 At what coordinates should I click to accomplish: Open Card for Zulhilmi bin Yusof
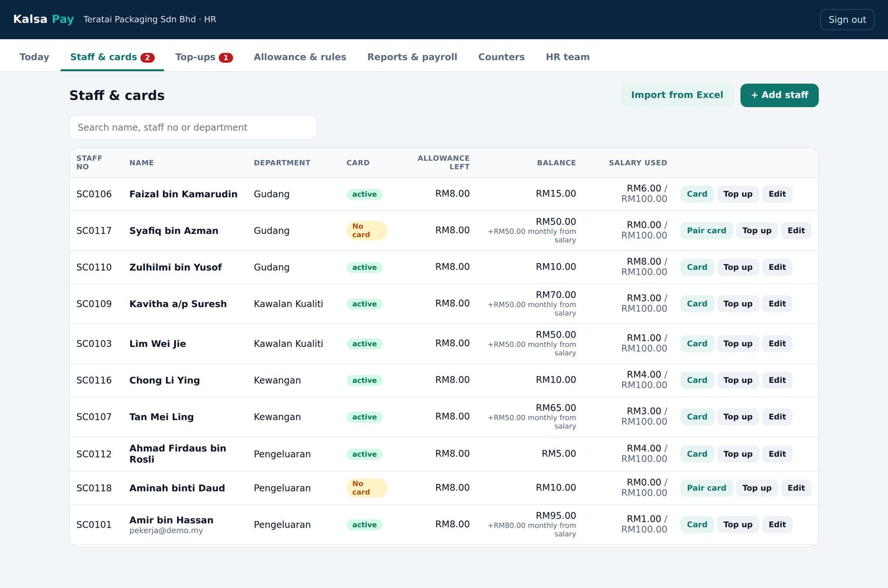coord(697,268)
